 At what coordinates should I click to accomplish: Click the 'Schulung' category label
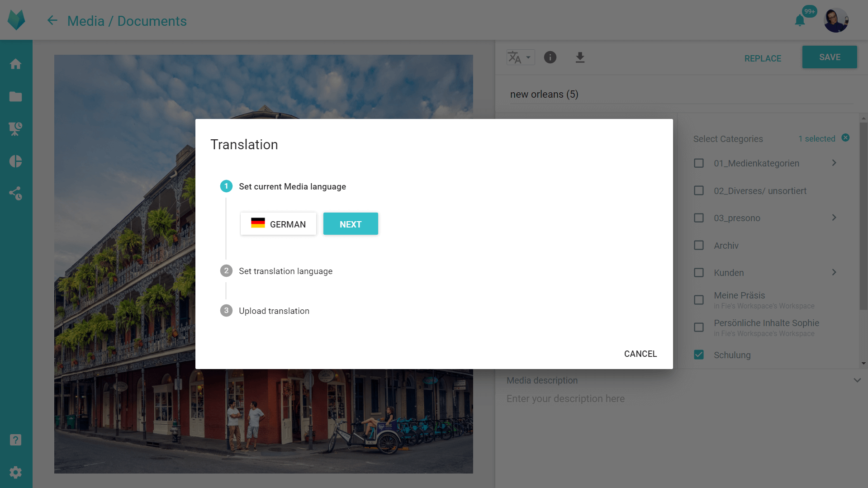pyautogui.click(x=732, y=355)
